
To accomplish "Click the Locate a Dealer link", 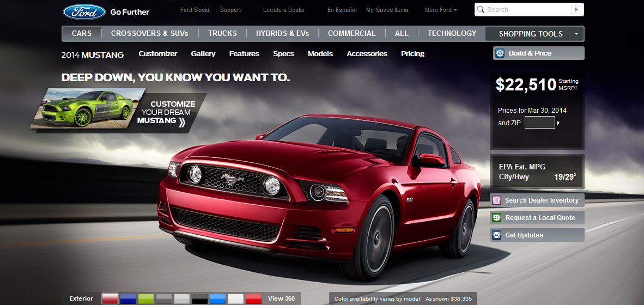I will (x=284, y=10).
